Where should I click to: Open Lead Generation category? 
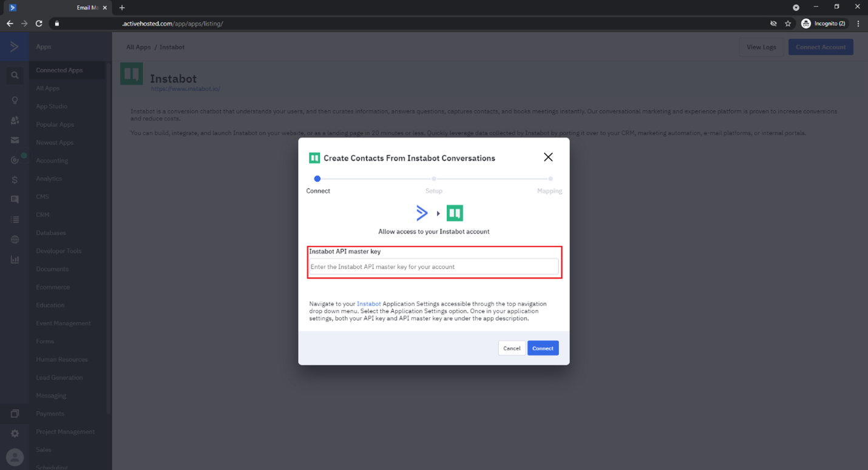pyautogui.click(x=59, y=377)
